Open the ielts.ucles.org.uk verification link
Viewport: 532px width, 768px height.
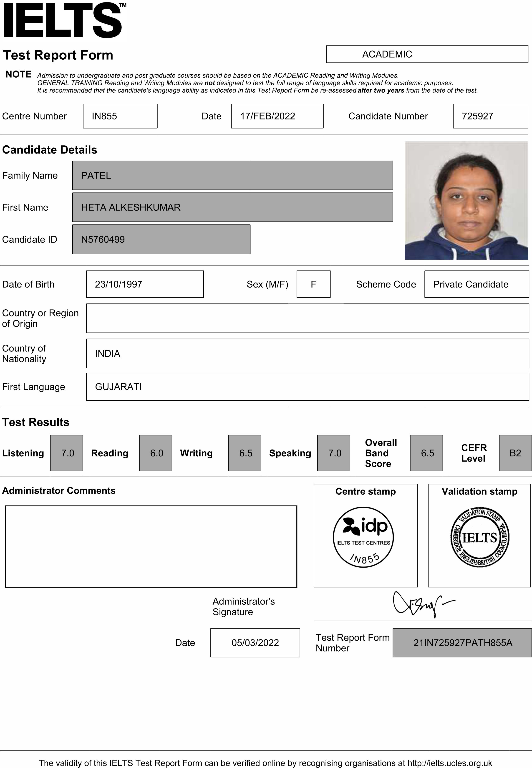click(x=449, y=763)
